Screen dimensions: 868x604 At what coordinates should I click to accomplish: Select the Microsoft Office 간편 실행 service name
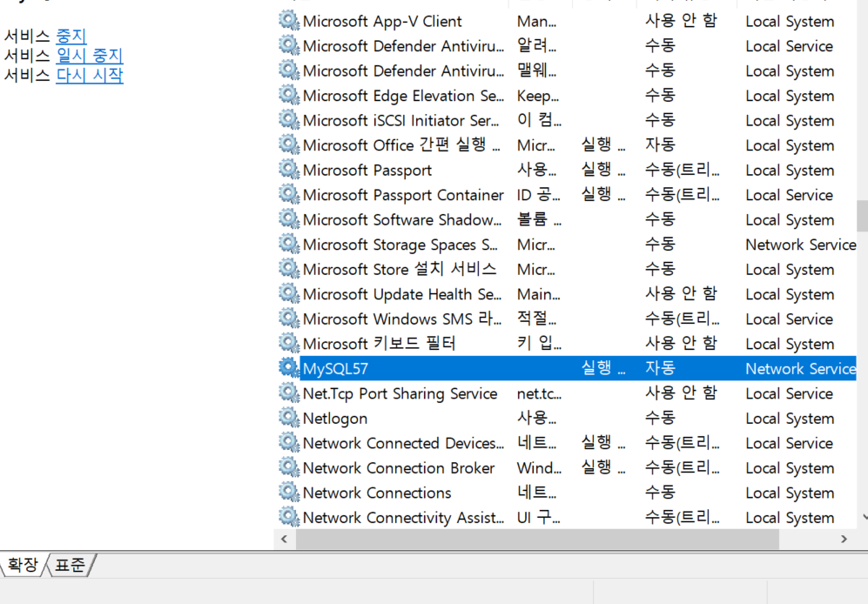(401, 145)
